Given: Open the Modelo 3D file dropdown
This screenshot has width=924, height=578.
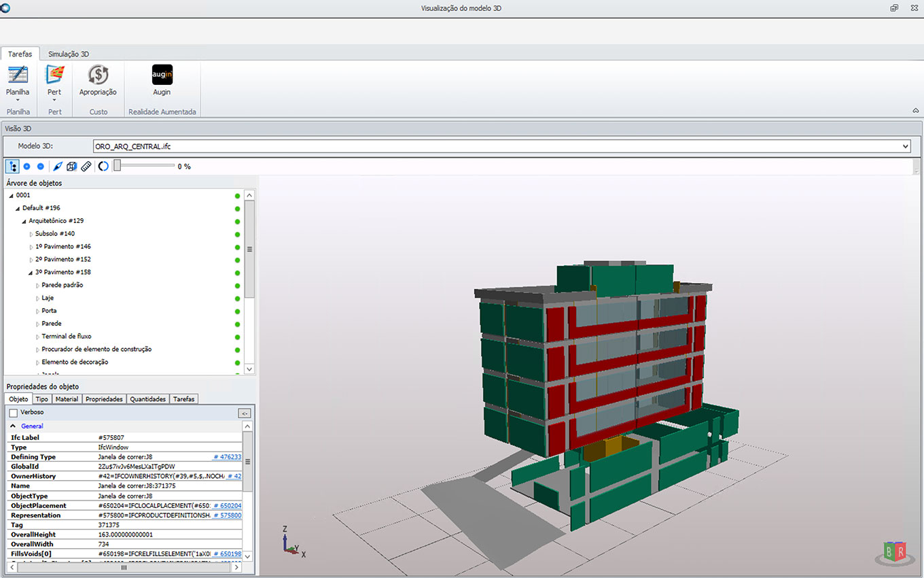Looking at the screenshot, I should (905, 146).
